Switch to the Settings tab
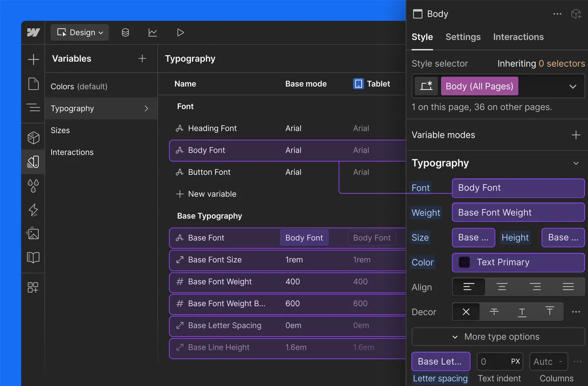 coord(463,37)
